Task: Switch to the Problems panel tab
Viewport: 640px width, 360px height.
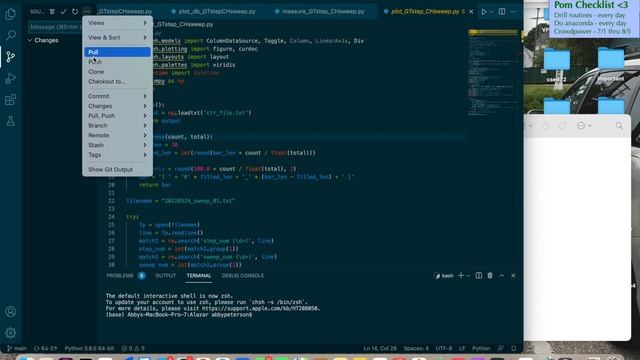Action: pyautogui.click(x=126, y=276)
